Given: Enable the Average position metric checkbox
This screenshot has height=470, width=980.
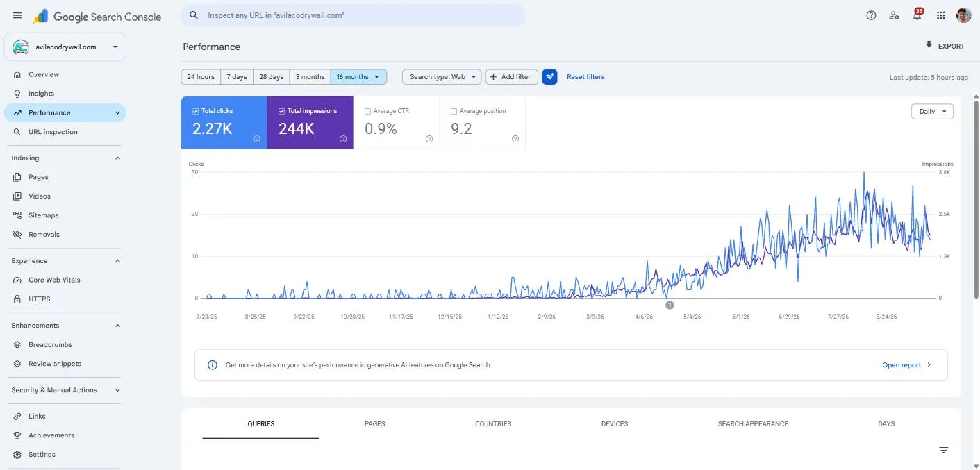Looking at the screenshot, I should tap(454, 111).
